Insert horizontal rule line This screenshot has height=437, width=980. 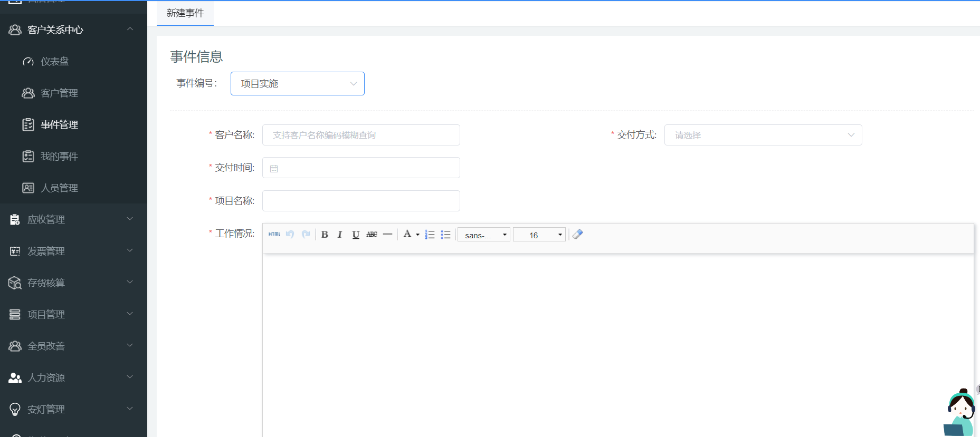[x=387, y=235]
